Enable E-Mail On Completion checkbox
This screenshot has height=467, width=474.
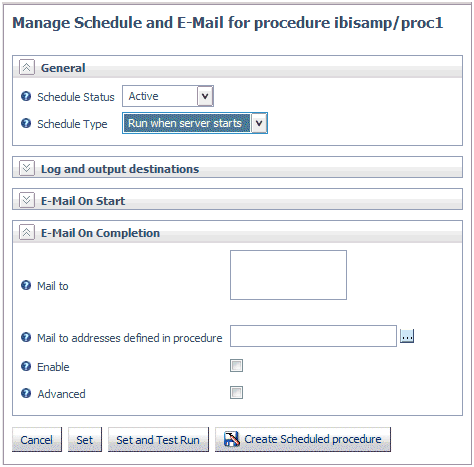(236, 366)
